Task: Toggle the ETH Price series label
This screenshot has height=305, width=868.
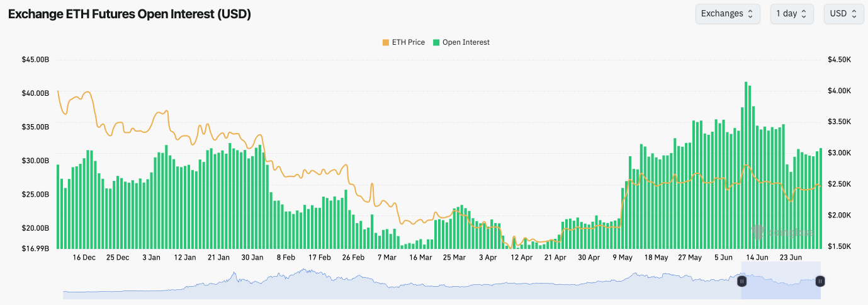Action: point(408,42)
